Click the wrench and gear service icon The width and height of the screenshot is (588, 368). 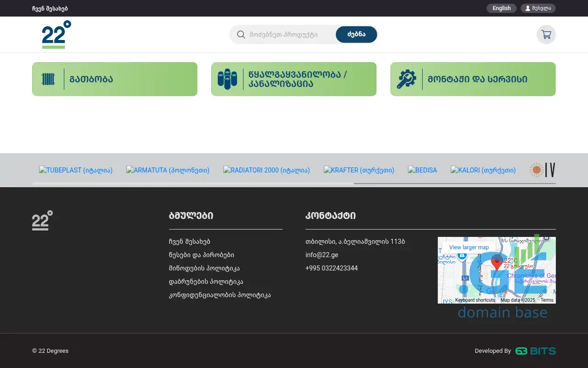(406, 79)
